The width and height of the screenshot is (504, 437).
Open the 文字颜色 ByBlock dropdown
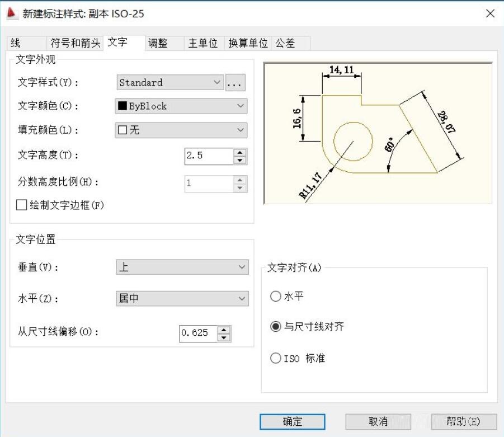pyautogui.click(x=181, y=106)
